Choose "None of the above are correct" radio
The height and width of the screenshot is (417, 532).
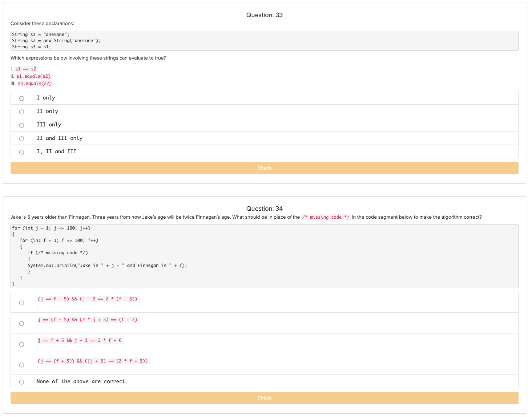tap(21, 382)
